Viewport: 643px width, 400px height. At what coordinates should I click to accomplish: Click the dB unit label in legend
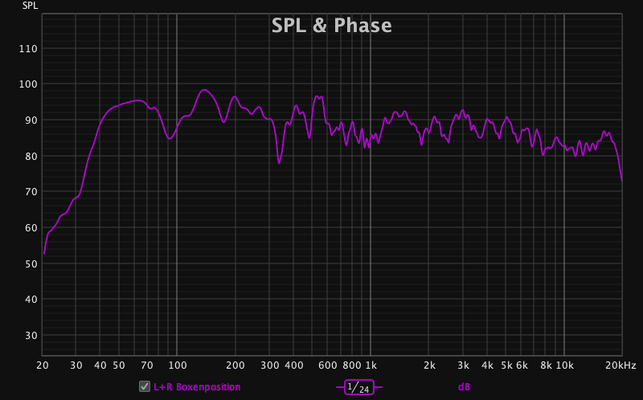click(464, 387)
